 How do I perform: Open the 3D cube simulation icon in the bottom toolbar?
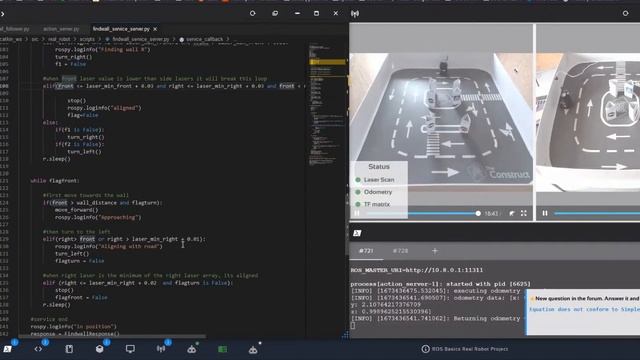[100, 349]
